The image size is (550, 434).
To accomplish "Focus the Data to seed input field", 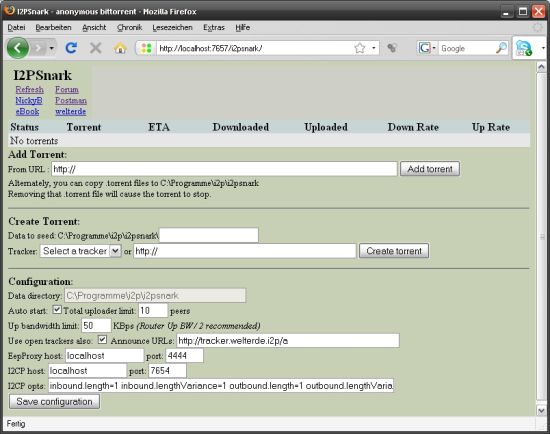I will point(209,235).
